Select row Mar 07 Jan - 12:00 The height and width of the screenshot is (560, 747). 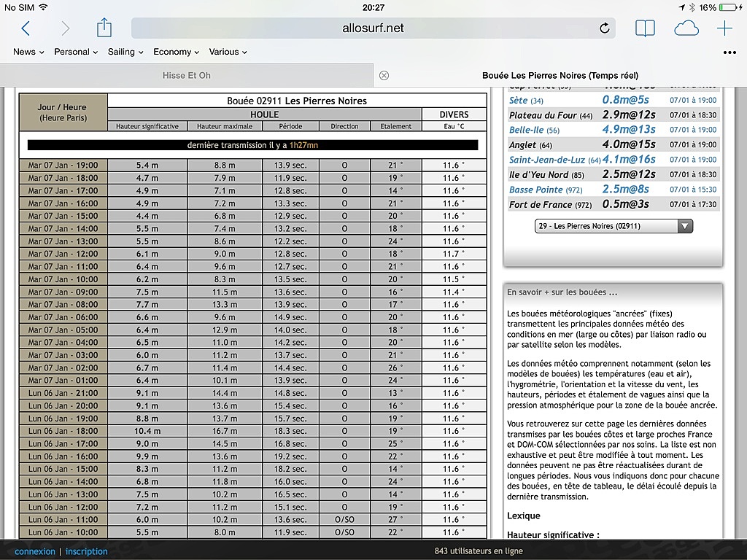(252, 254)
